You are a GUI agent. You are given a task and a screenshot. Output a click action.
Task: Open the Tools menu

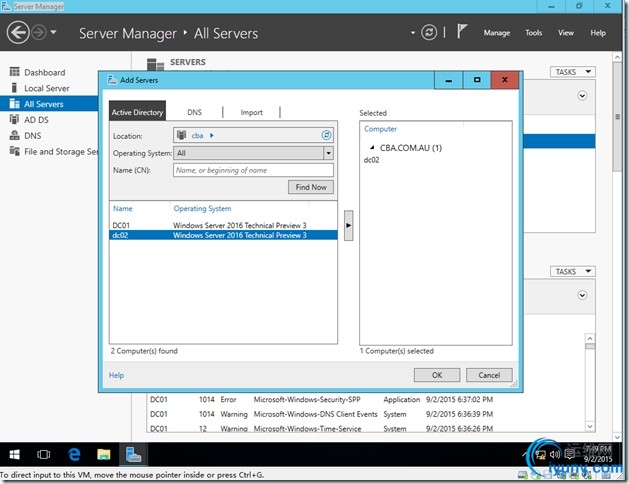(x=534, y=33)
